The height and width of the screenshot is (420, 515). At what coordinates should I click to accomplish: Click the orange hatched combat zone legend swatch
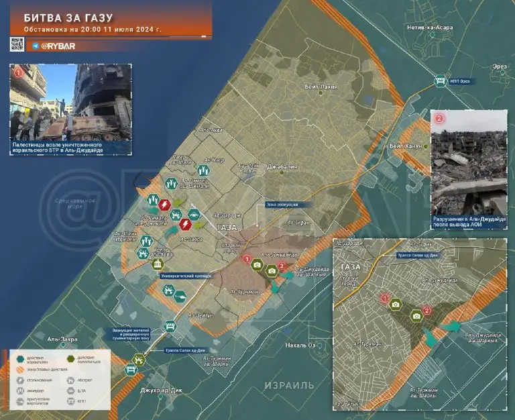tap(21, 368)
